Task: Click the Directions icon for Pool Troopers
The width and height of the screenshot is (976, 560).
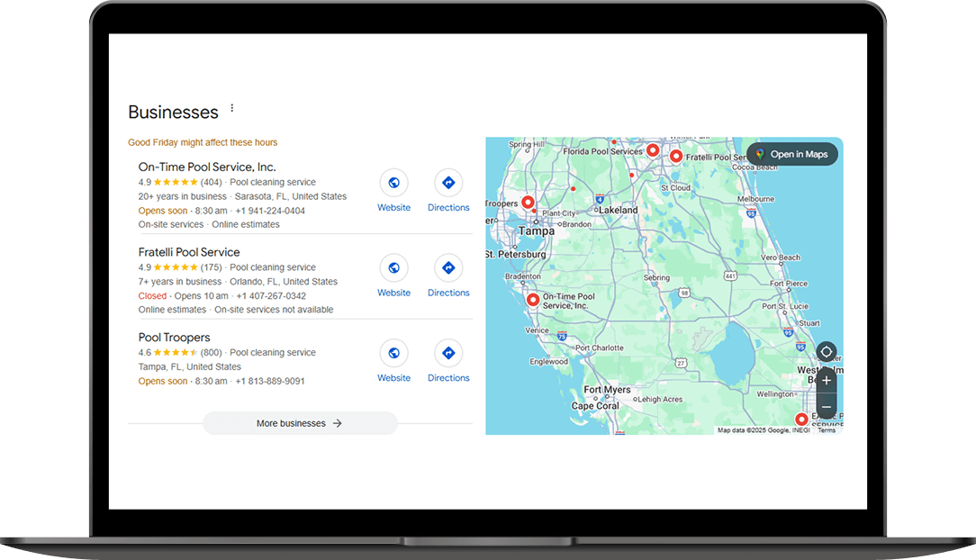Action: click(448, 353)
